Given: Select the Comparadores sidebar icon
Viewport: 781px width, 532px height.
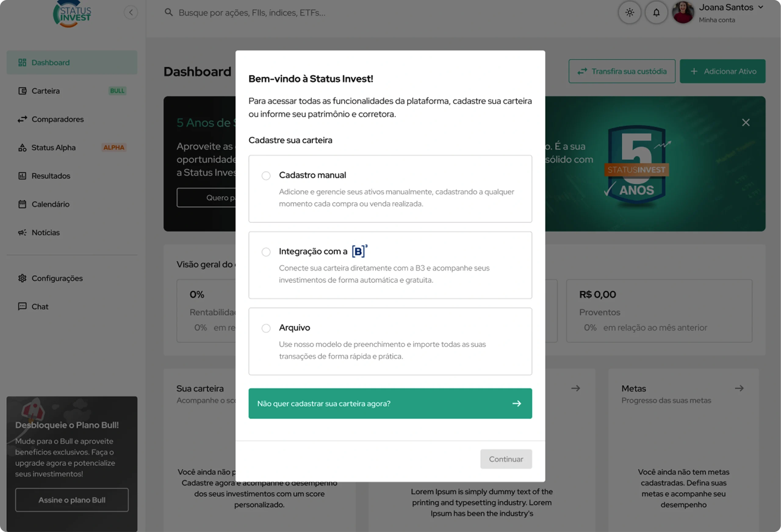Looking at the screenshot, I should coord(22,119).
